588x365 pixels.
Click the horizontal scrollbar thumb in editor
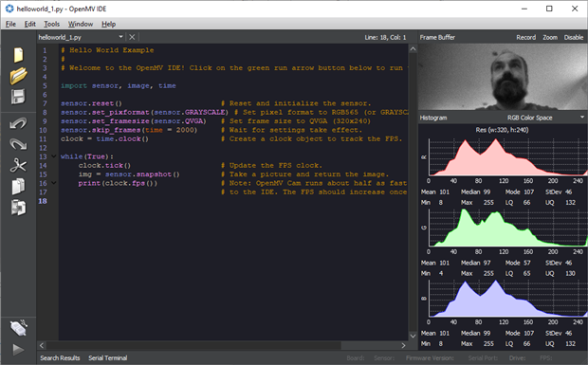pyautogui.click(x=193, y=345)
